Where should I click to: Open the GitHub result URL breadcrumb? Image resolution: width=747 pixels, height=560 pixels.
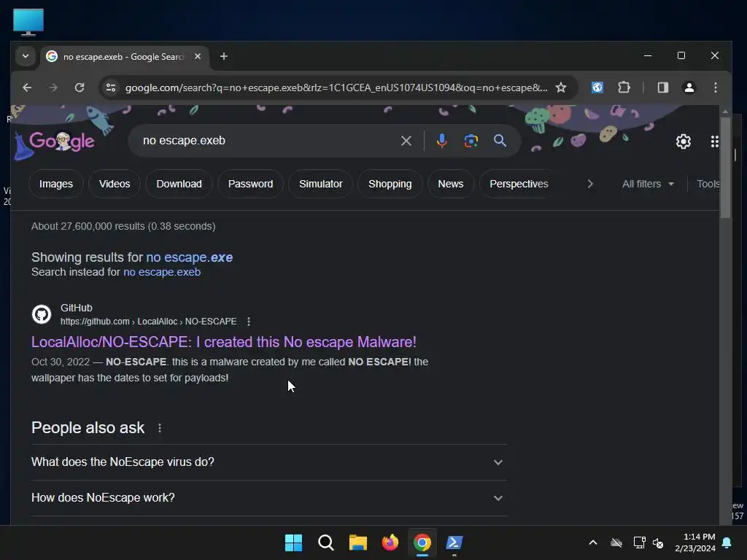coord(148,322)
